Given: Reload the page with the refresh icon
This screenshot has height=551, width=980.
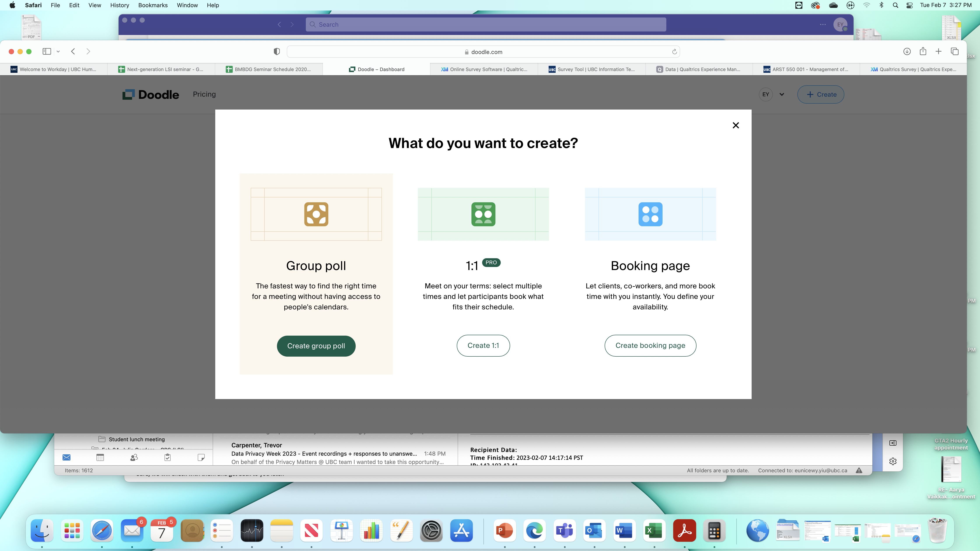Looking at the screenshot, I should (x=674, y=52).
